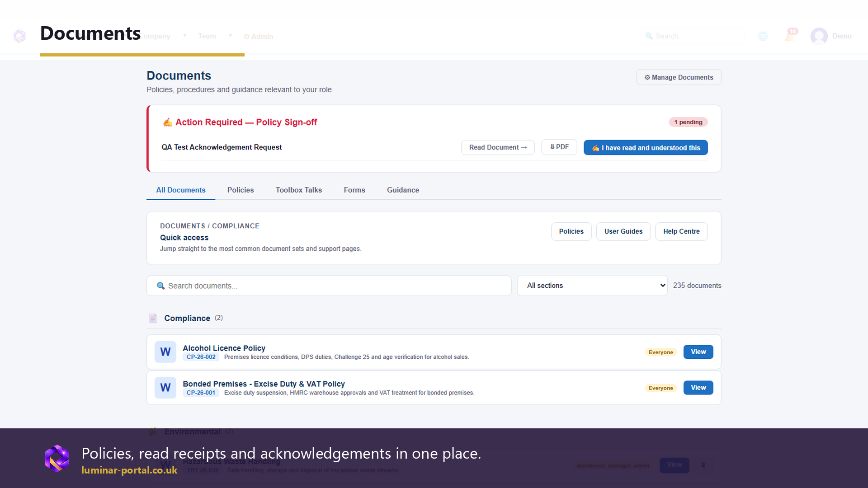Switch to the Policies tab

241,190
